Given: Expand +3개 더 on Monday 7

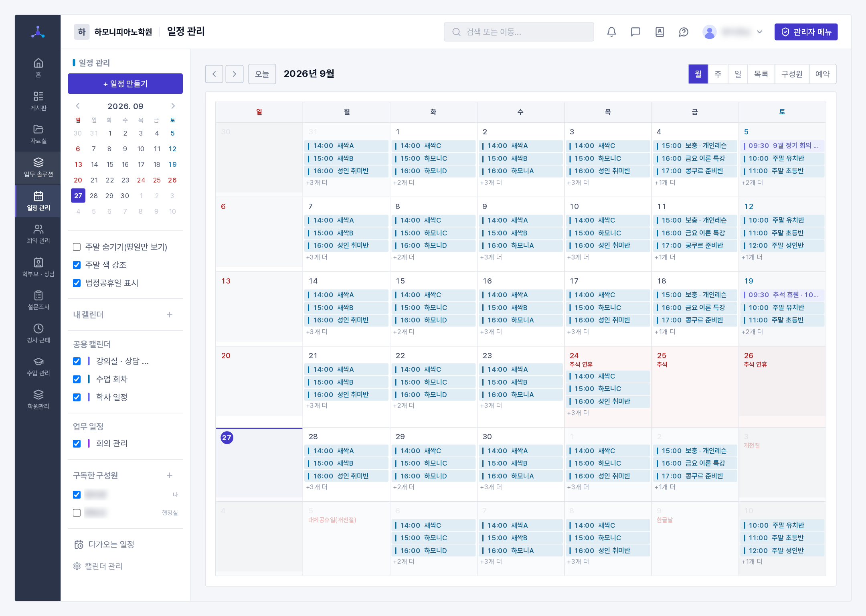Looking at the screenshot, I should (x=317, y=257).
